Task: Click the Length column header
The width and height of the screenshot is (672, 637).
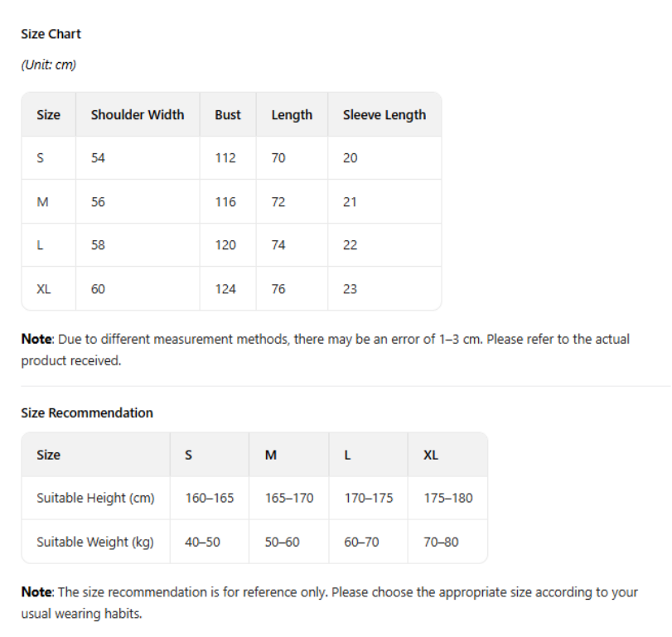Action: [292, 115]
